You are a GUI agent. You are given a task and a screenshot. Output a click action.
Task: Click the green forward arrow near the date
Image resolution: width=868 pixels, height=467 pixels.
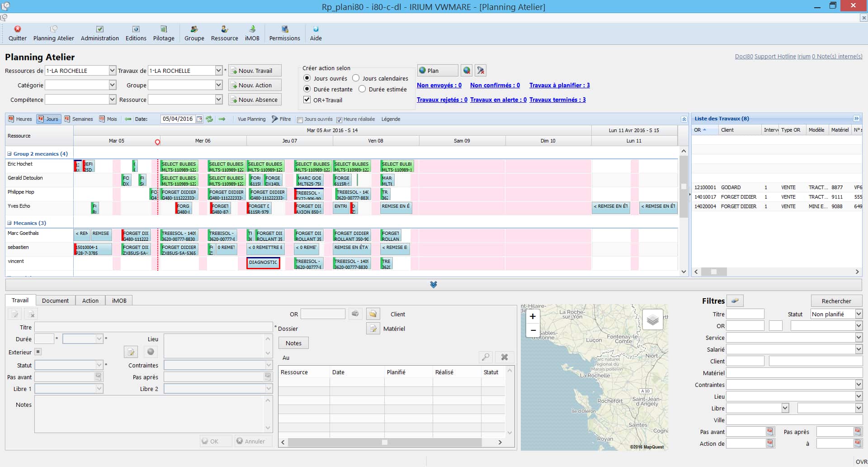click(222, 119)
